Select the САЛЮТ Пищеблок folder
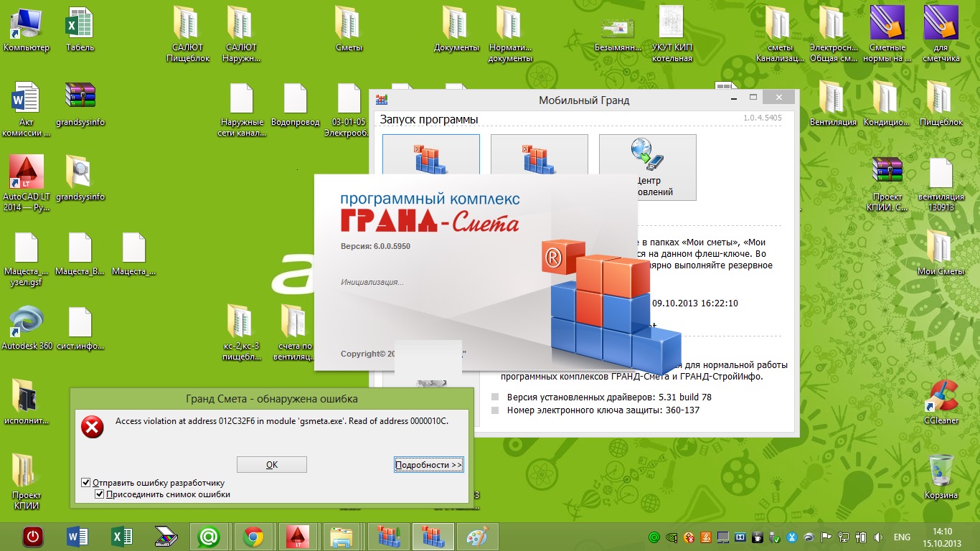 point(188,34)
